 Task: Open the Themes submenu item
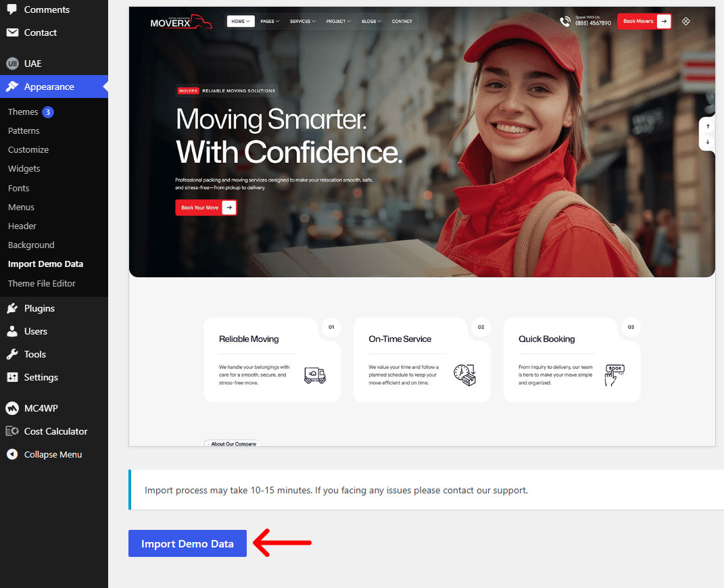(22, 112)
